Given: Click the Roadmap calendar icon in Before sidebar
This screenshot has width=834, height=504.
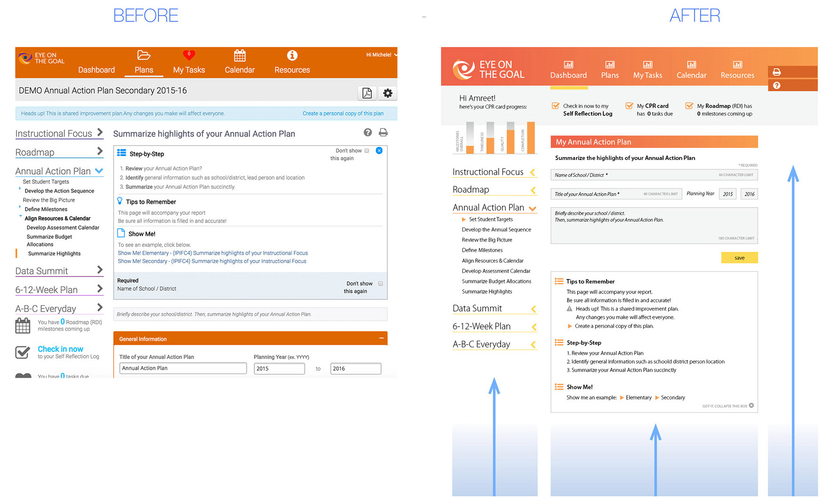Looking at the screenshot, I should (23, 326).
